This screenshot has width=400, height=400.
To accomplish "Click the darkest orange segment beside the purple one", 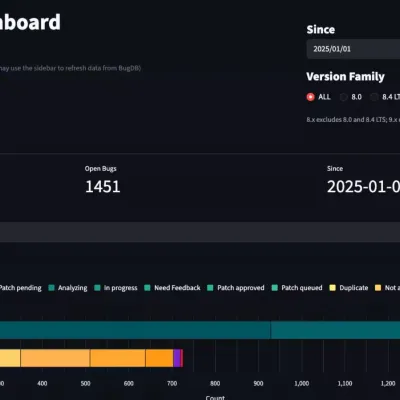I will pos(159,358).
